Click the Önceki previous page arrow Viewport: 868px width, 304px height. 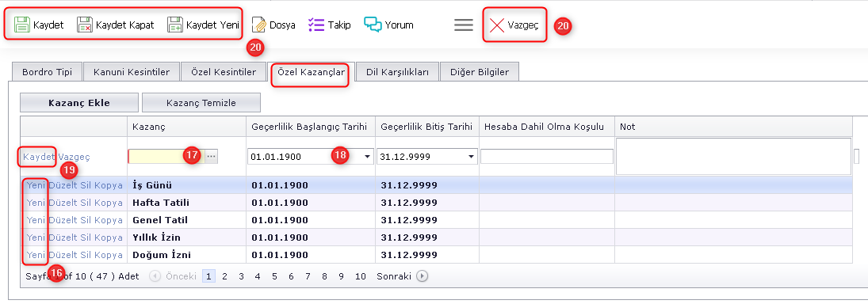[x=155, y=275]
